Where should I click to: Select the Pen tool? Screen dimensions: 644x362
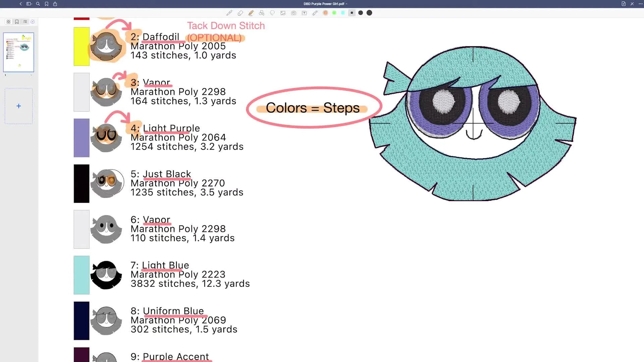click(x=229, y=13)
